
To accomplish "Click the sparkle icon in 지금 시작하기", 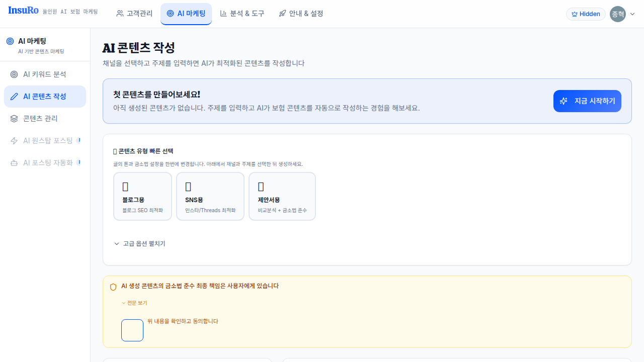I will pyautogui.click(x=564, y=101).
